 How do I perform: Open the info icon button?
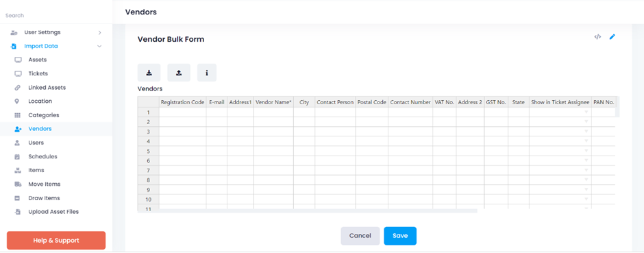pyautogui.click(x=207, y=73)
